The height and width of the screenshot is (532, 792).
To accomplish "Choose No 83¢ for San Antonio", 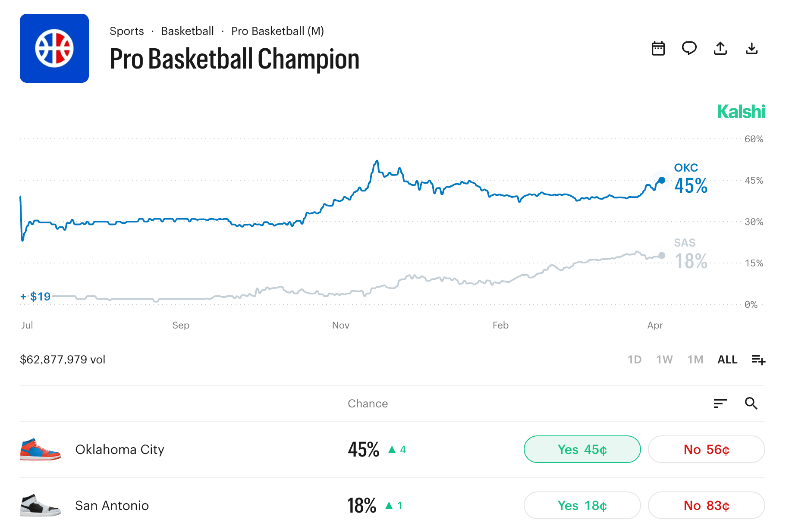I will coord(706,505).
